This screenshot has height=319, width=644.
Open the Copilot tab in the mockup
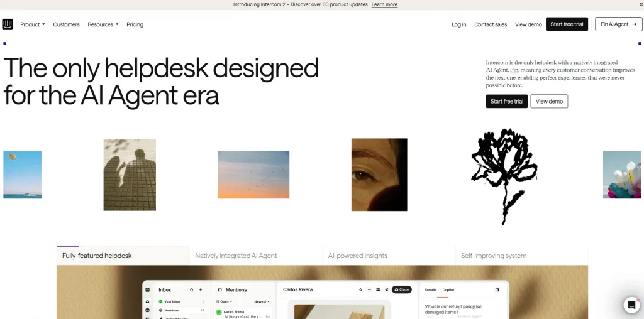coord(448,290)
